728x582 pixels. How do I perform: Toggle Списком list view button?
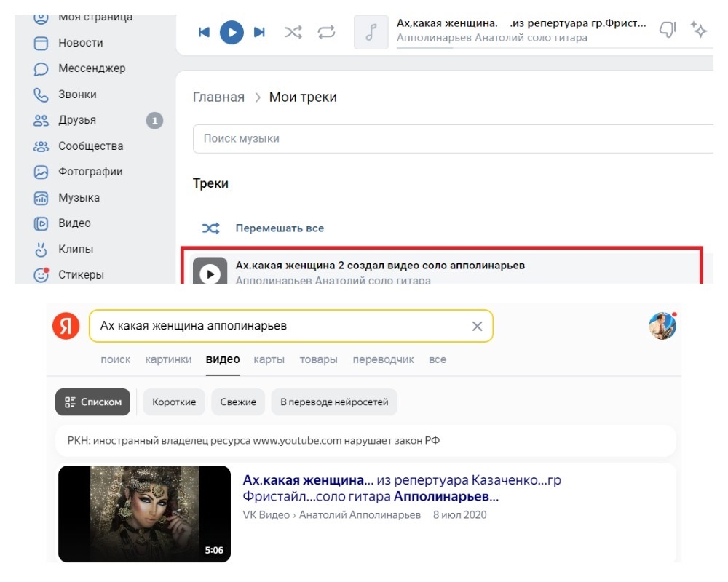93,402
